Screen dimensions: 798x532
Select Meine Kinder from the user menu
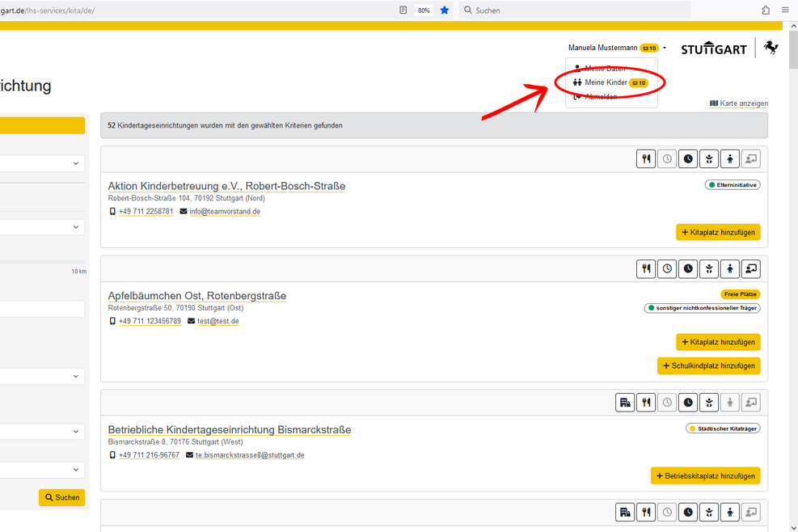click(x=606, y=82)
